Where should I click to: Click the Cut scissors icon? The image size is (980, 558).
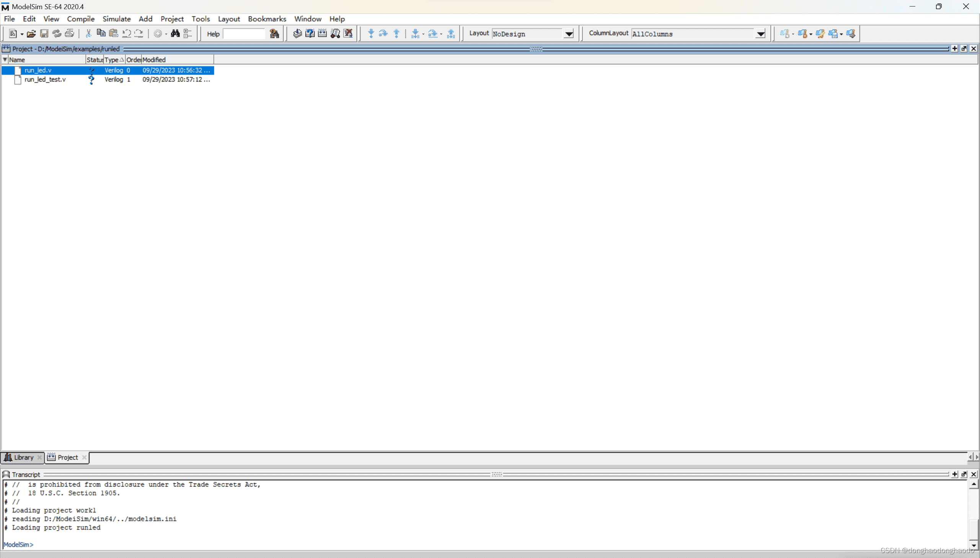pyautogui.click(x=88, y=33)
